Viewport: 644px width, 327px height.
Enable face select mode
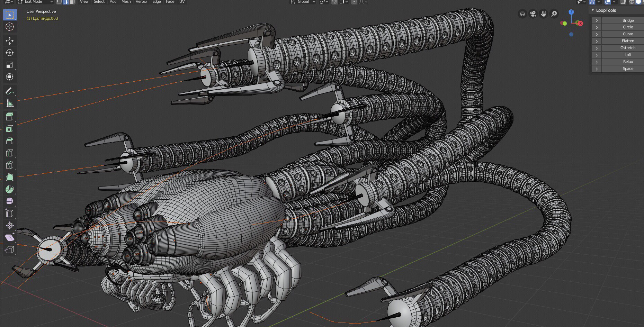click(72, 2)
